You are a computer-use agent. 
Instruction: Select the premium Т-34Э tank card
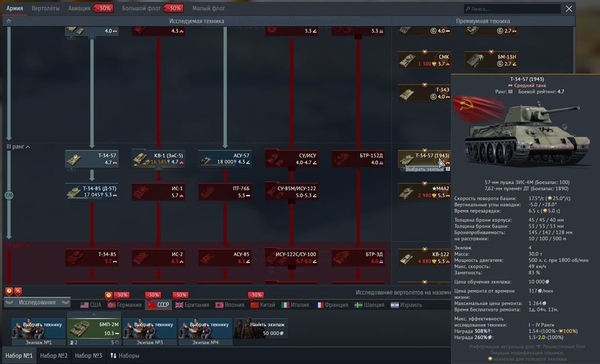click(x=425, y=93)
